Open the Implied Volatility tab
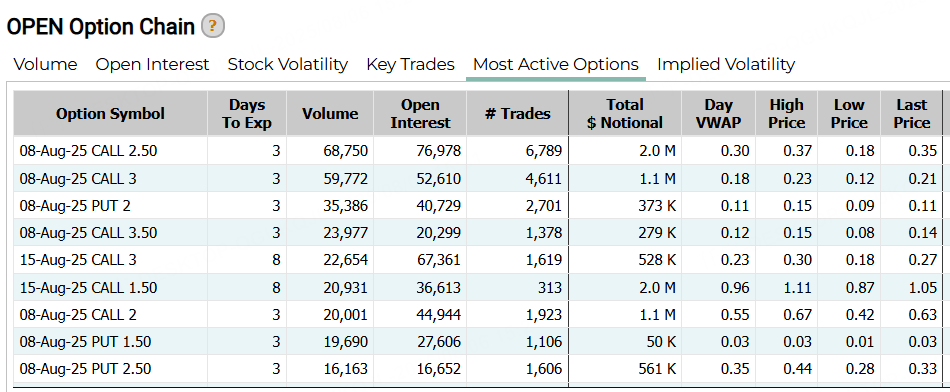 coord(726,64)
